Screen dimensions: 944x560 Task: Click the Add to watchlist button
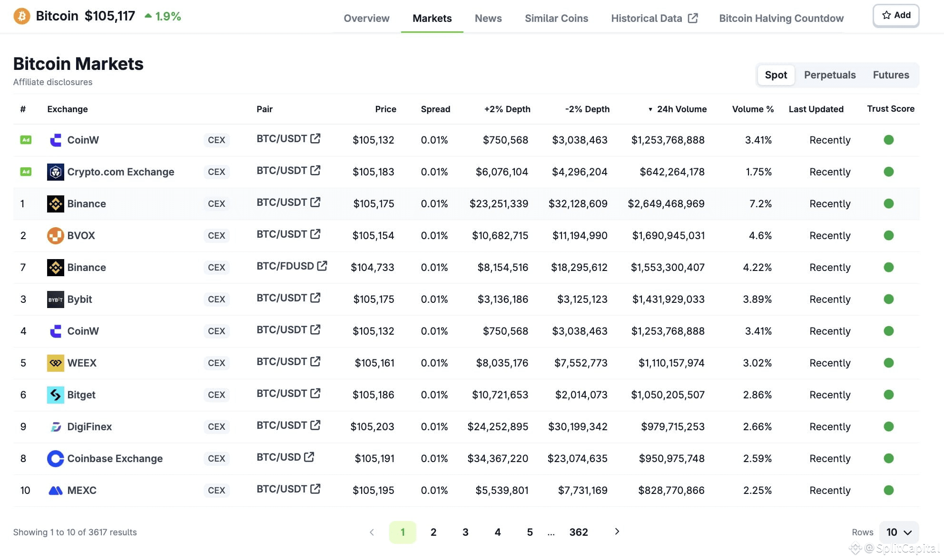click(x=896, y=15)
